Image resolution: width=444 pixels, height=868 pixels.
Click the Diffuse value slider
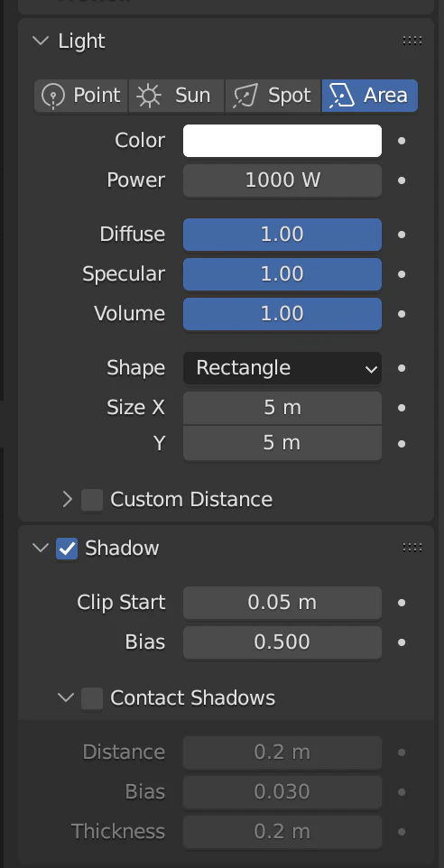point(282,235)
